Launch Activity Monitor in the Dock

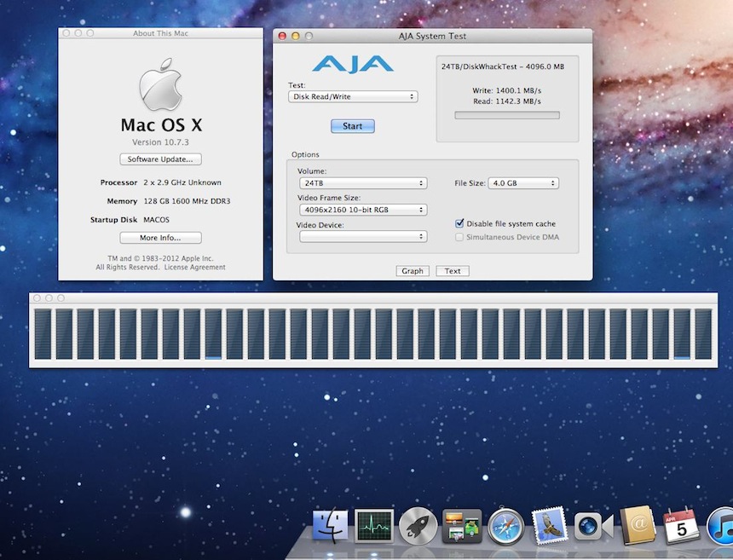coord(375,527)
